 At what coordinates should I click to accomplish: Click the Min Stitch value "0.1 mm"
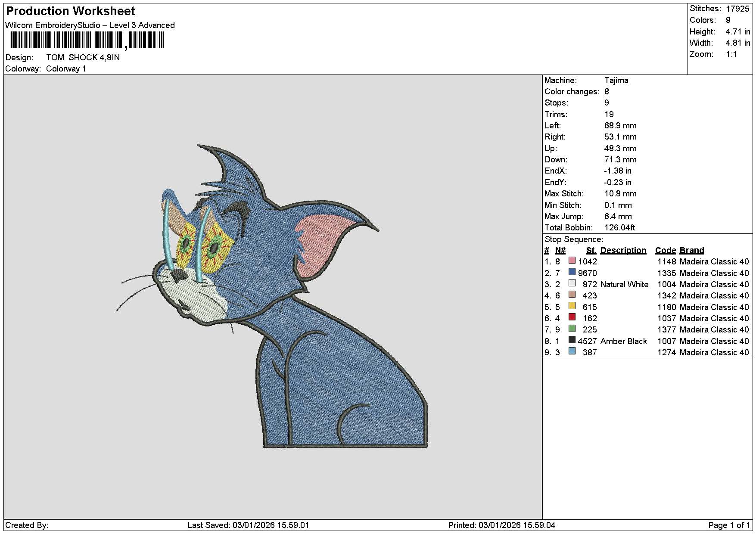[618, 205]
